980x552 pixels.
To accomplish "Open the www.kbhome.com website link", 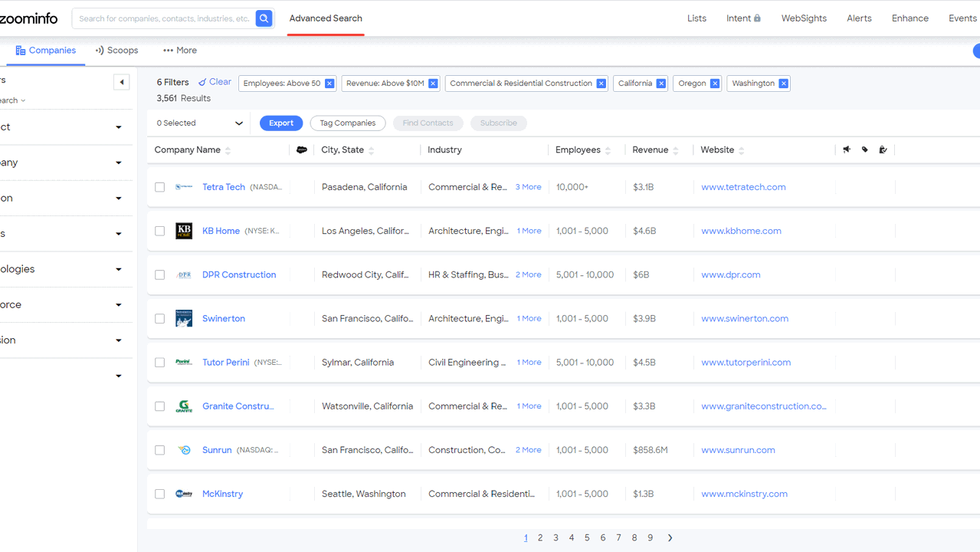I will (x=741, y=231).
